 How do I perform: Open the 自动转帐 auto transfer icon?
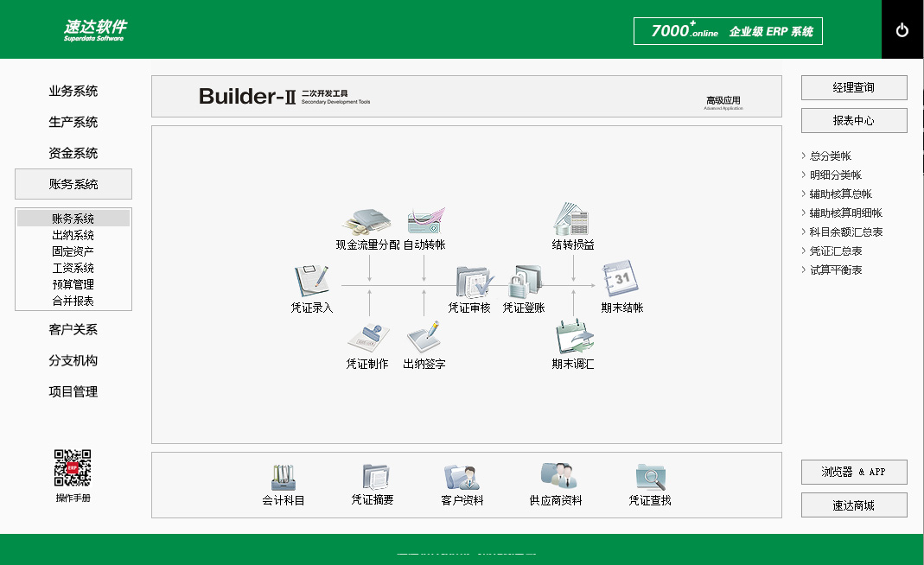[x=424, y=222]
